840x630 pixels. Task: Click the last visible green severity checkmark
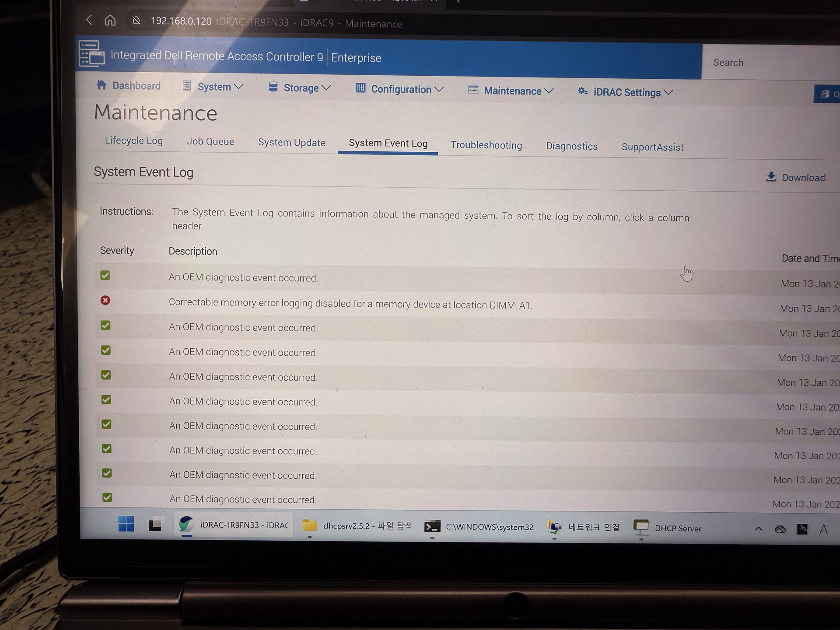click(107, 497)
